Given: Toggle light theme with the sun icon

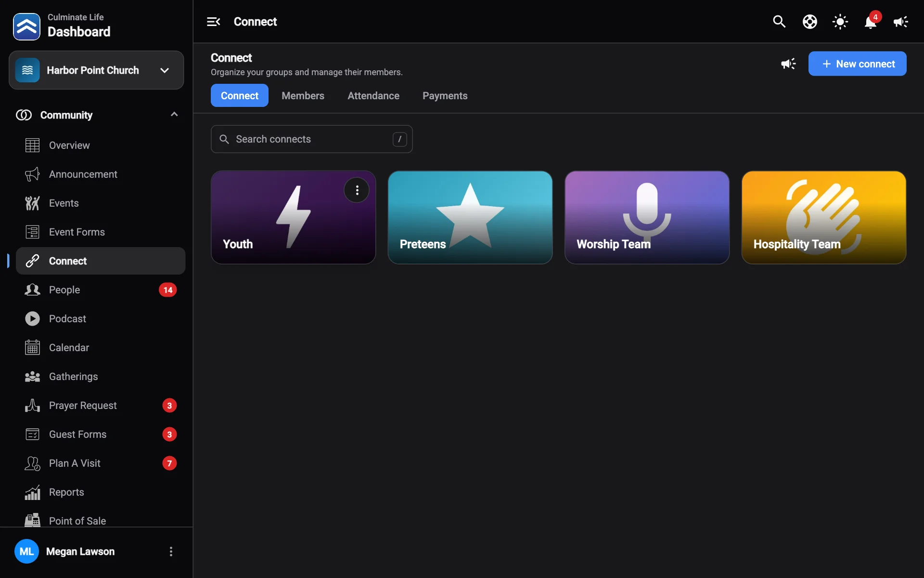Looking at the screenshot, I should point(840,22).
